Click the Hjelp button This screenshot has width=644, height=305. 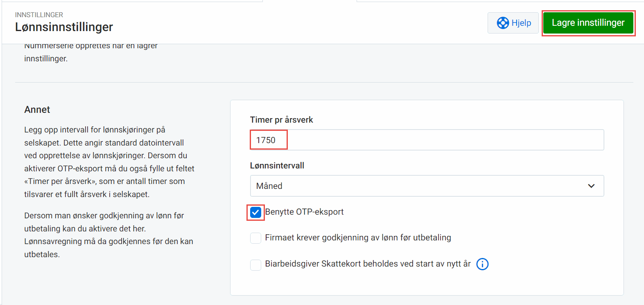pos(513,22)
